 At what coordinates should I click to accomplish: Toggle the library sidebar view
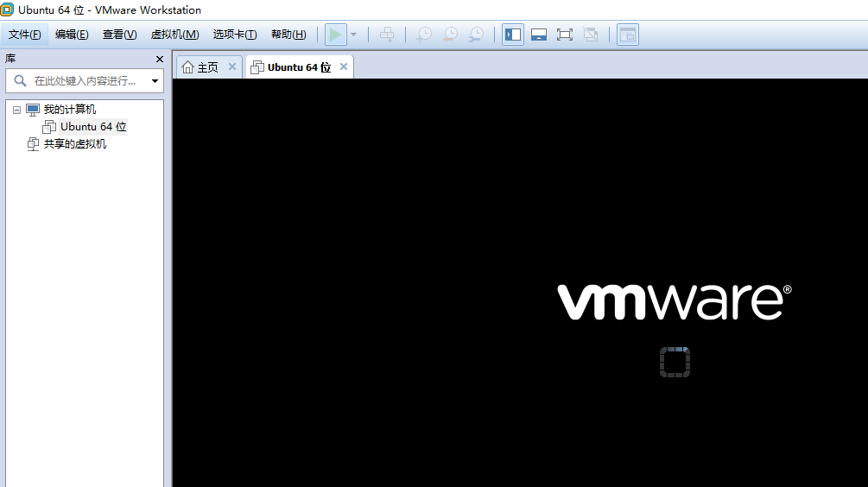click(x=513, y=35)
